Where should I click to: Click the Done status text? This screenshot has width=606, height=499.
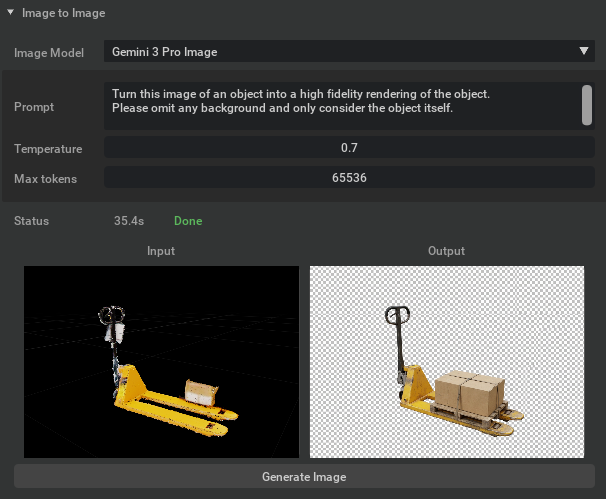(188, 221)
